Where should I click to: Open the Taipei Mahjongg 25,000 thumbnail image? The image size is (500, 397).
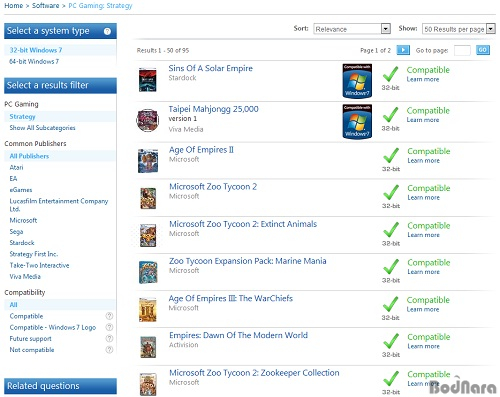click(147, 120)
